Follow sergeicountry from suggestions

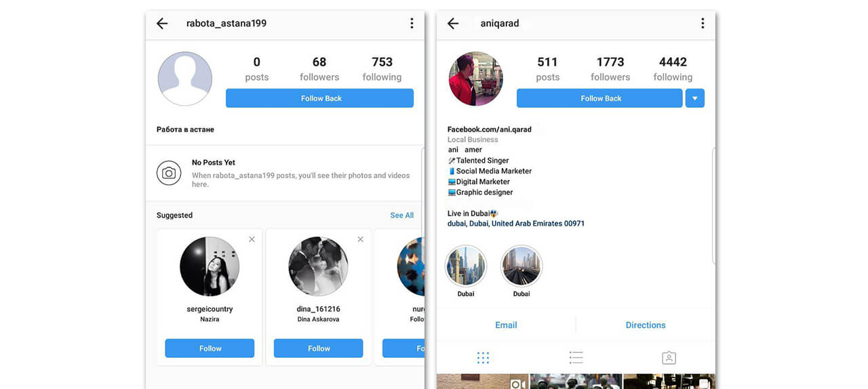point(210,348)
